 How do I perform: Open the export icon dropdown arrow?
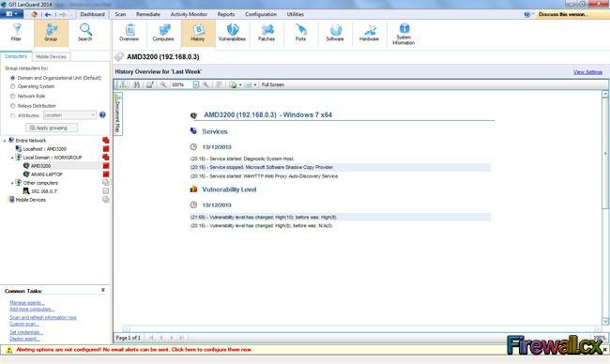240,84
